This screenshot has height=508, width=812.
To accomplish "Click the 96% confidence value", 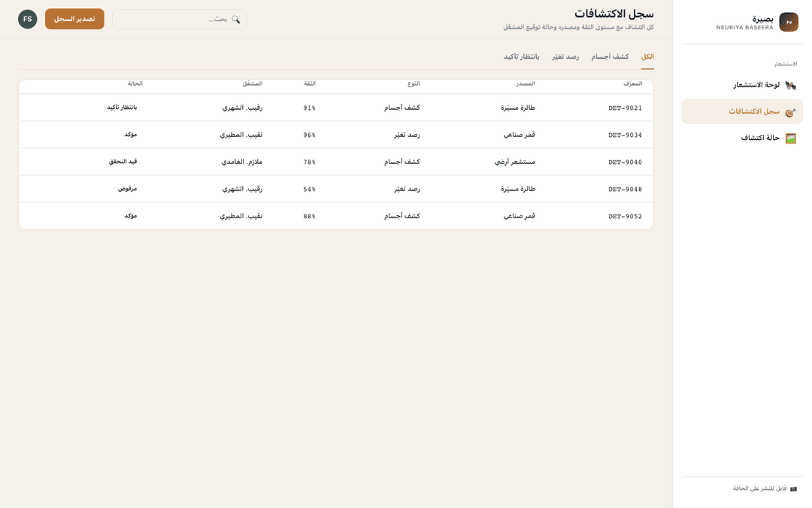I will pos(309,135).
